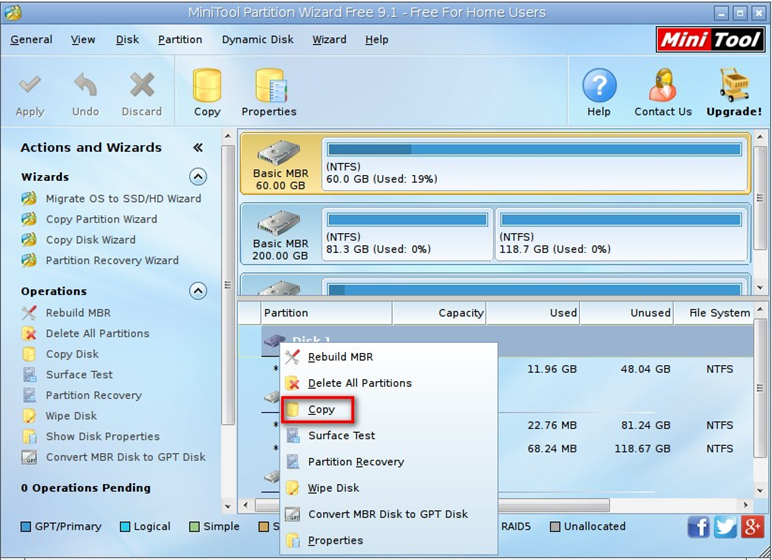Screen dimensions: 772x560
Task: Click Convert MBR Disk to GPT sidebar icon
Action: click(x=29, y=458)
